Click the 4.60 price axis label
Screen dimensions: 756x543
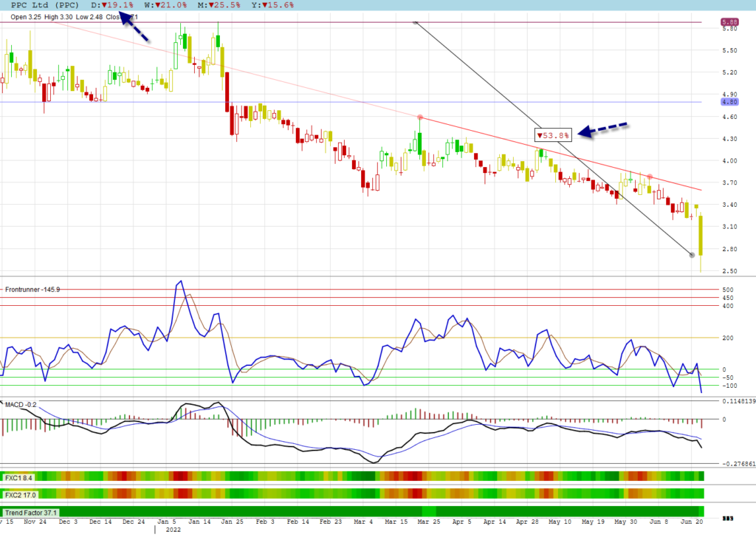[x=729, y=117]
